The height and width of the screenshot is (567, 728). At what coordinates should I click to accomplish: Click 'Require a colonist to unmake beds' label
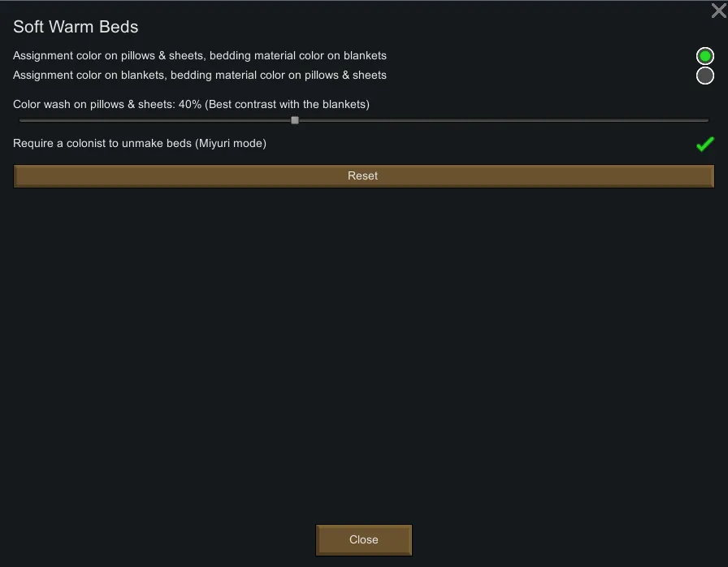click(x=102, y=144)
